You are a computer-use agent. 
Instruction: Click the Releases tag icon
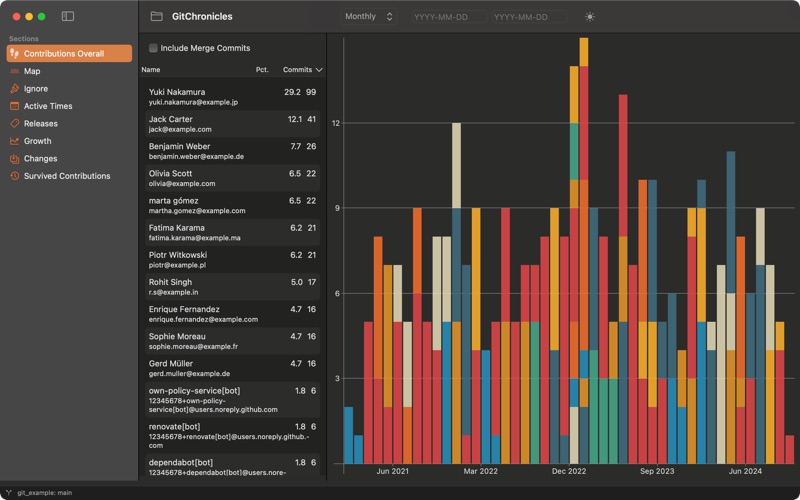pyautogui.click(x=14, y=123)
